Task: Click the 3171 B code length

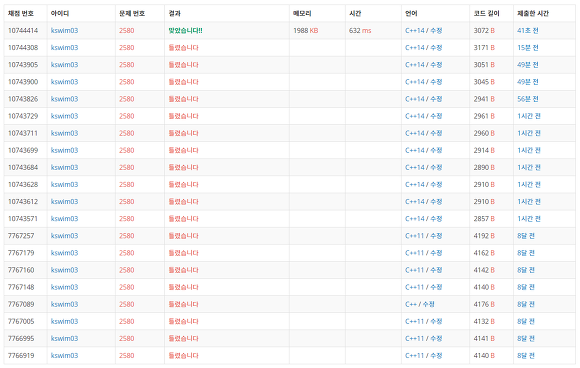Action: point(484,48)
